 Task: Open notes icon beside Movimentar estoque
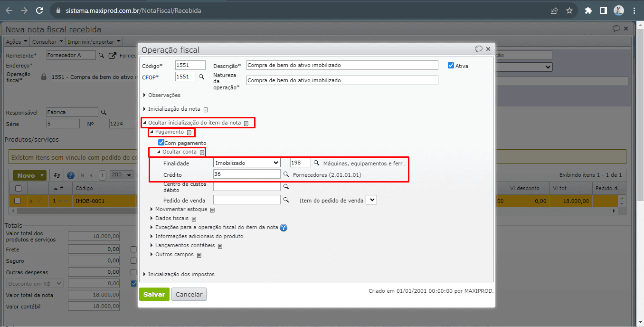pyautogui.click(x=212, y=210)
